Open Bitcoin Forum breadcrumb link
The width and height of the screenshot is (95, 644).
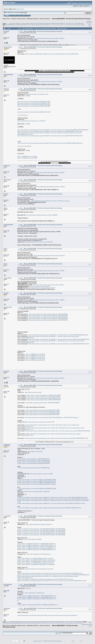pyautogui.click(x=6, y=19)
